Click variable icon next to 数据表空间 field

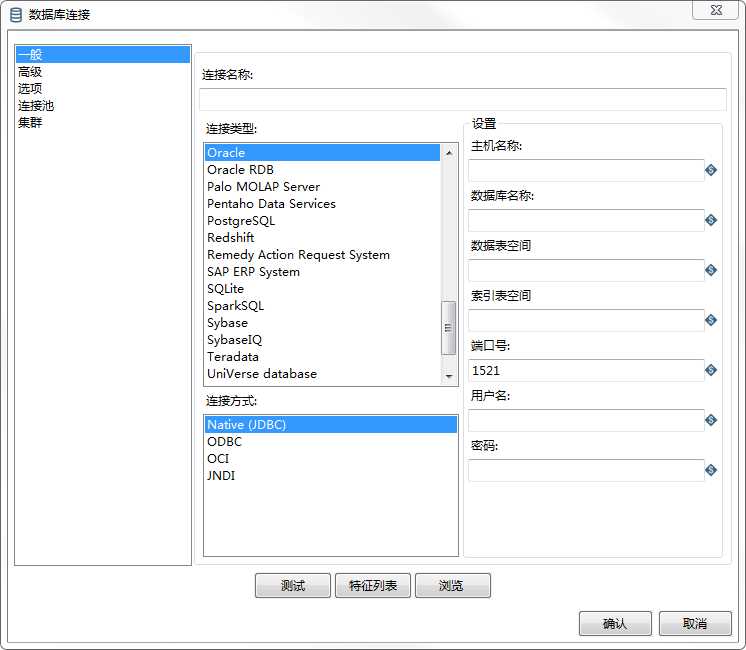point(711,270)
